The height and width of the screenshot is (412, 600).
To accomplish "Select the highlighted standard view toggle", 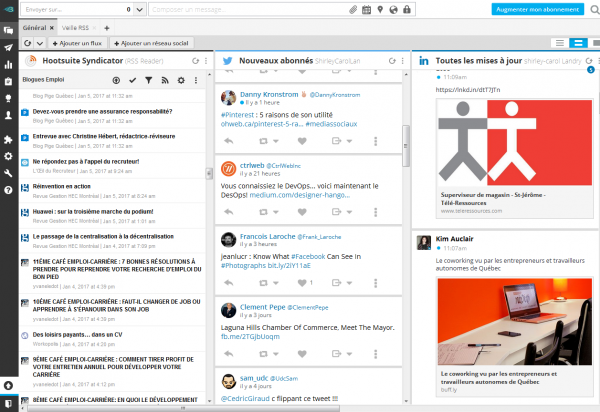I will pos(578,43).
